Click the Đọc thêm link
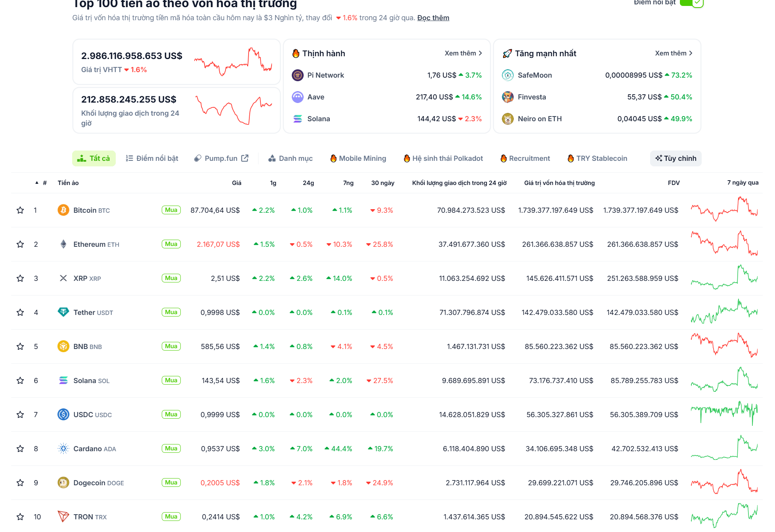 click(433, 18)
